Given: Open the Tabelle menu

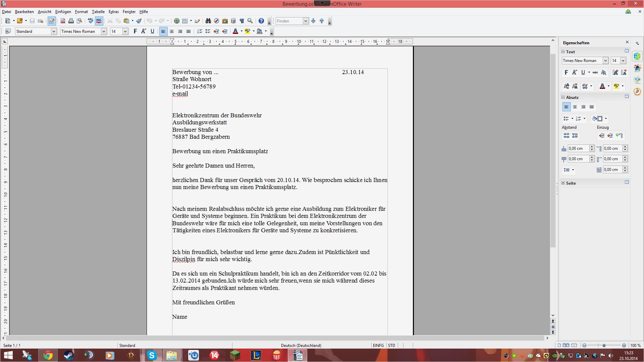Looking at the screenshot, I should (98, 12).
